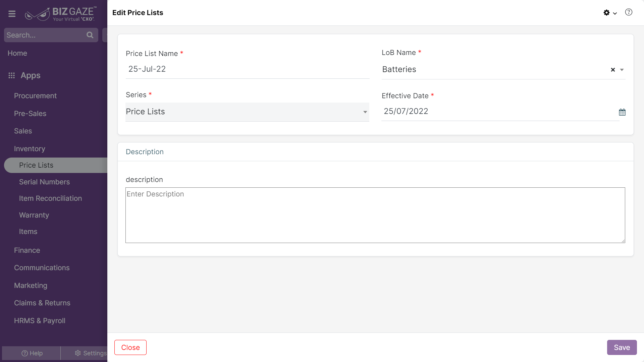Open the Finance menu
Screen dimensions: 644x362
27,250
